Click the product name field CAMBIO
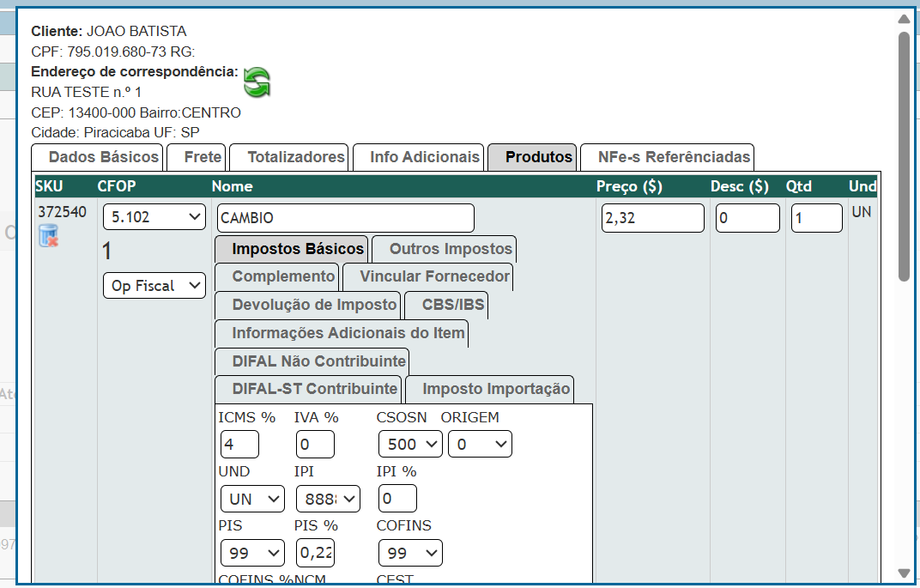This screenshot has height=588, width=920. [x=345, y=218]
